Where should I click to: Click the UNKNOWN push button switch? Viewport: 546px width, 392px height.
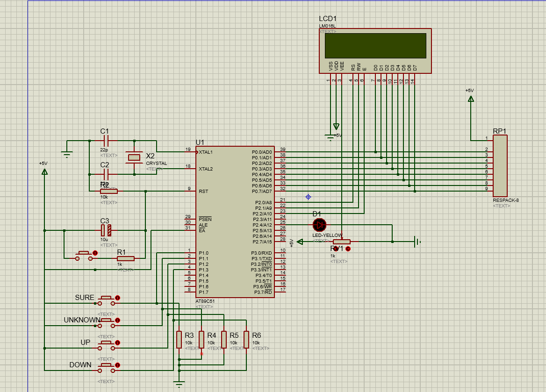[106, 323]
